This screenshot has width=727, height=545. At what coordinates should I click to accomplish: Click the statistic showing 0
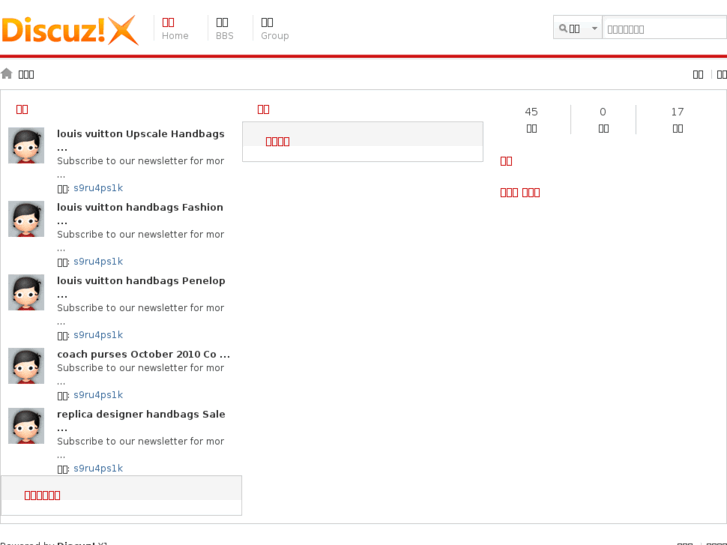pos(603,112)
